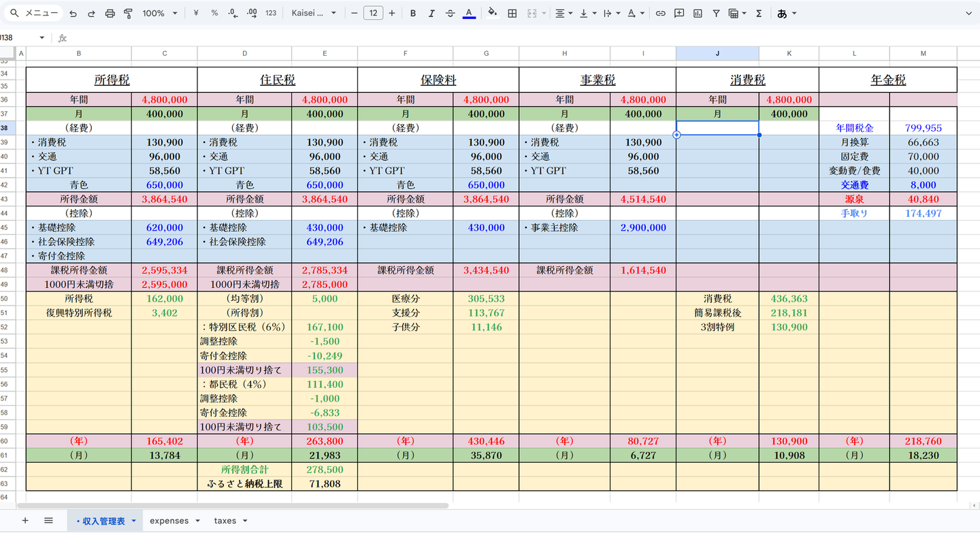Open the functions sigma icon
The image size is (980, 533).
click(x=759, y=13)
